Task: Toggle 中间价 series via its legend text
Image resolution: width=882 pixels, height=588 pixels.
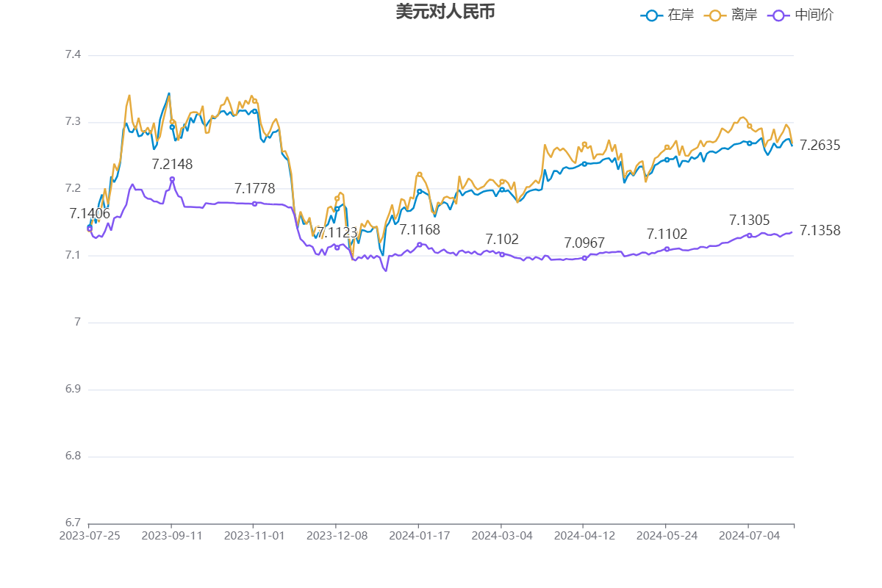Action: [814, 15]
